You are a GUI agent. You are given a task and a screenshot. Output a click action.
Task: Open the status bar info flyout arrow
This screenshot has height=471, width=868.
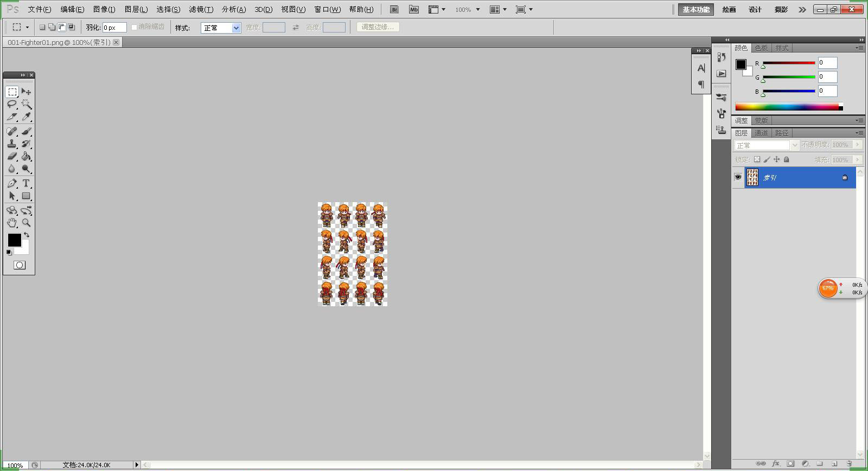click(137, 464)
